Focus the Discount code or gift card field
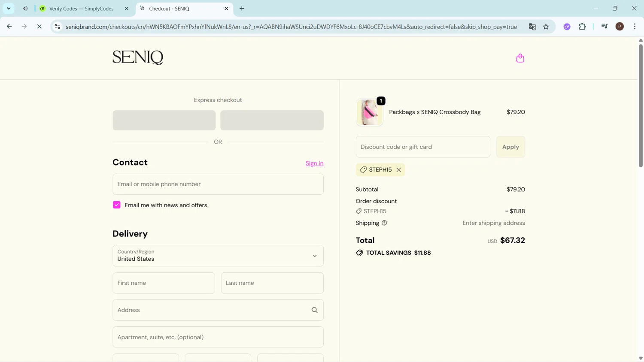 click(423, 147)
